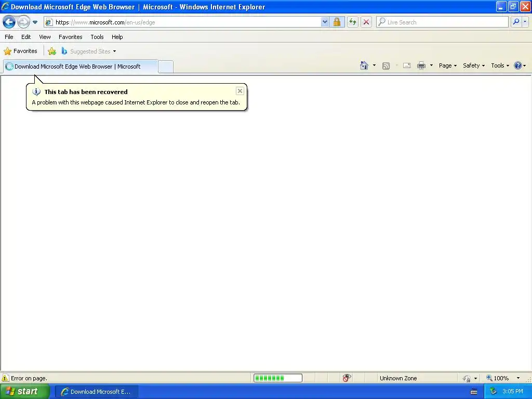The width and height of the screenshot is (532, 399).
Task: Click the system tray network icon
Action: click(x=493, y=392)
